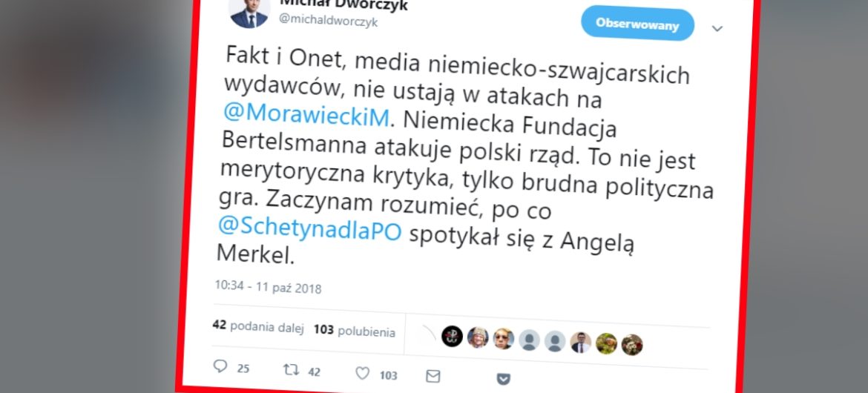
Task: Click the reply speech bubble icon
Action: click(x=220, y=366)
